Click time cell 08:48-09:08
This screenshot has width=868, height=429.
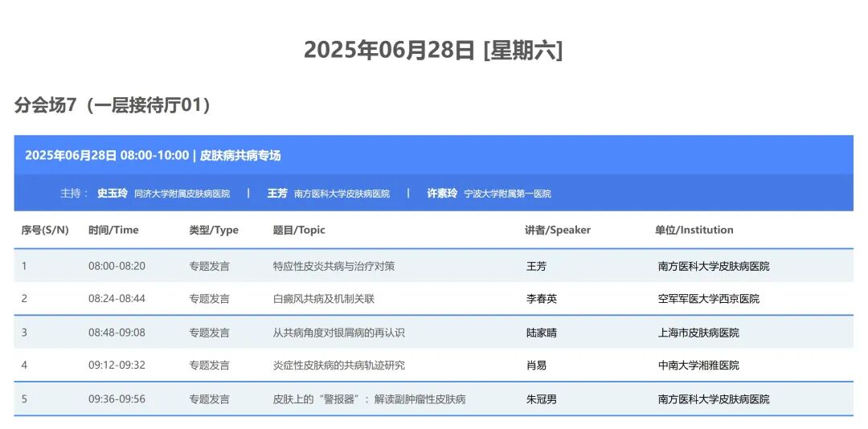[117, 333]
